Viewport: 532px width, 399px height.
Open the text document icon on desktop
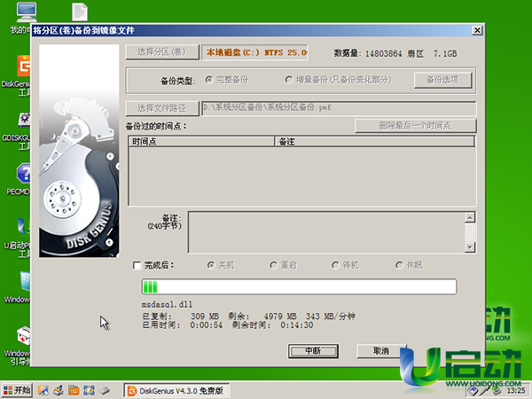coord(80,12)
